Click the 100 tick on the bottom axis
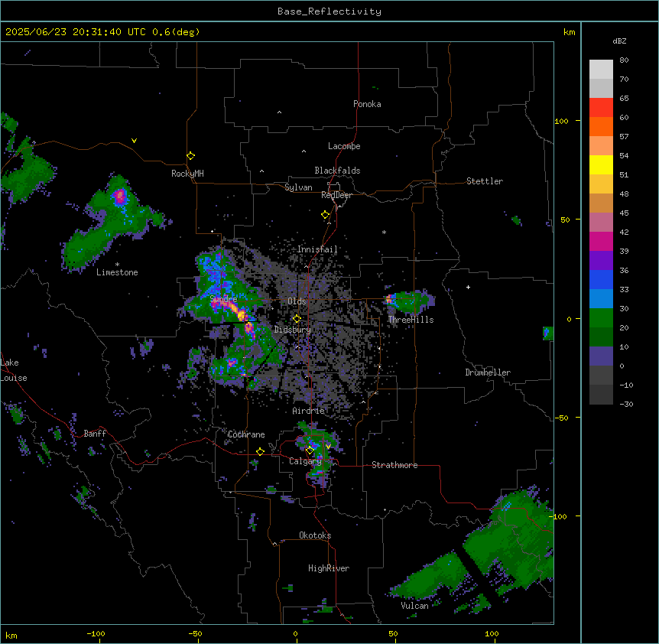The image size is (659, 644). pos(492,633)
